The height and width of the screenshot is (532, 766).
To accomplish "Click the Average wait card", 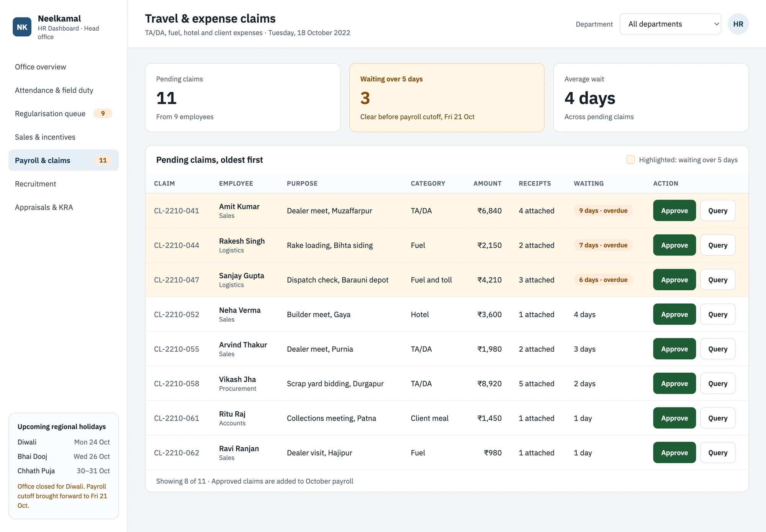I will point(651,98).
